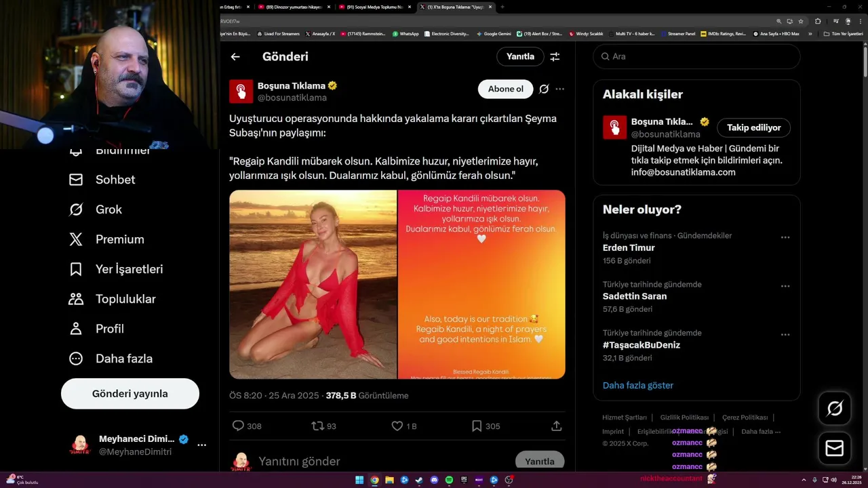Open the #TaşacakBuDeniz trending hashtag
Screen dimensions: 868x488
(642, 345)
